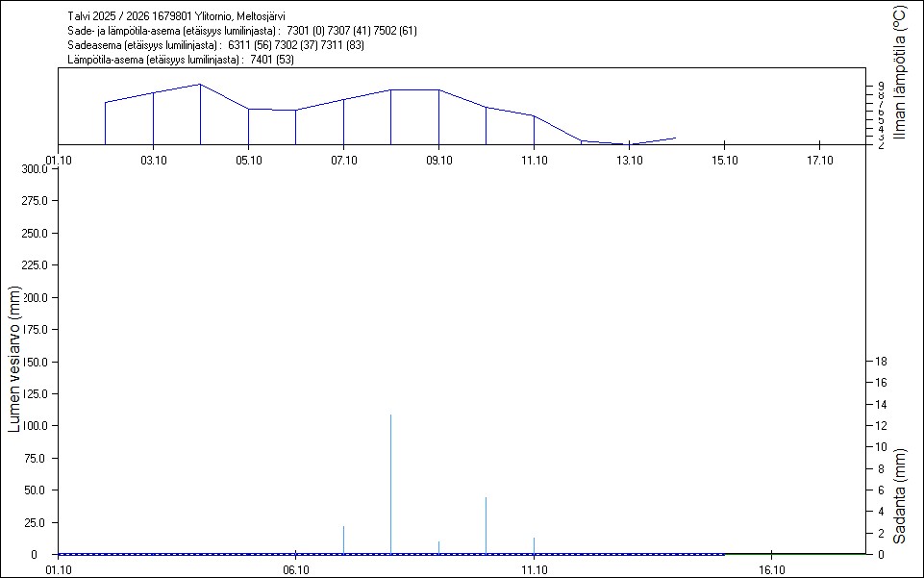The height and width of the screenshot is (578, 924).
Task: Click the 300.0 tick on the left axis
Action: tap(35, 169)
